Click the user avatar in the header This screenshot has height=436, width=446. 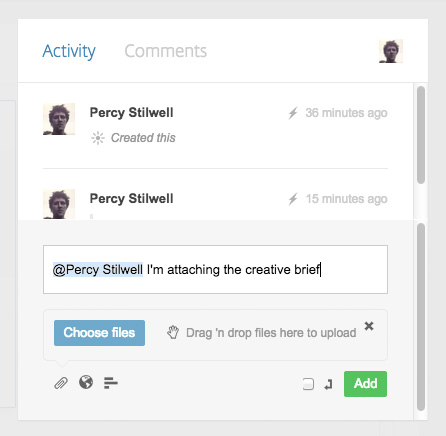tap(391, 51)
